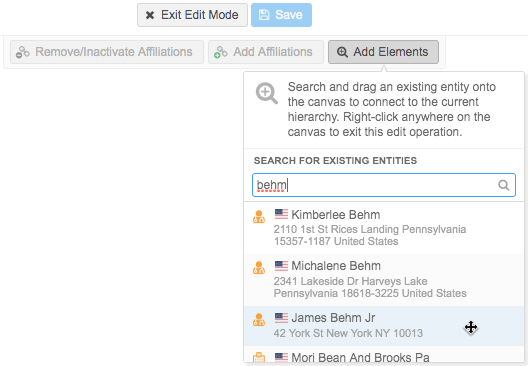Click the affiliation icon with minus sign
Screen dimensions: 528x366
[23, 52]
